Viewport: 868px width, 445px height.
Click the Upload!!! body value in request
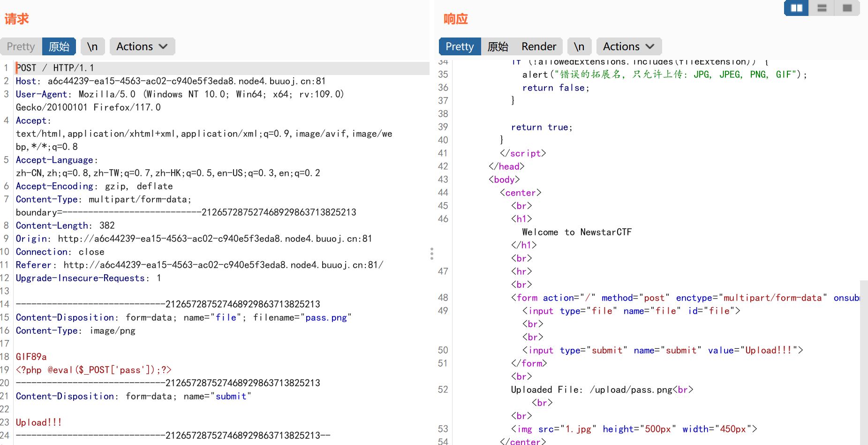pos(39,422)
